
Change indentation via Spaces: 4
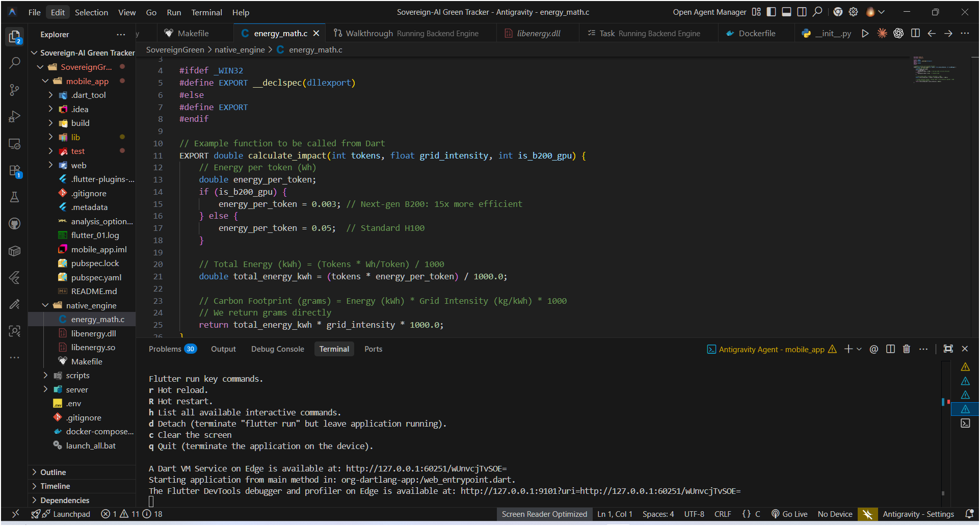tap(658, 514)
